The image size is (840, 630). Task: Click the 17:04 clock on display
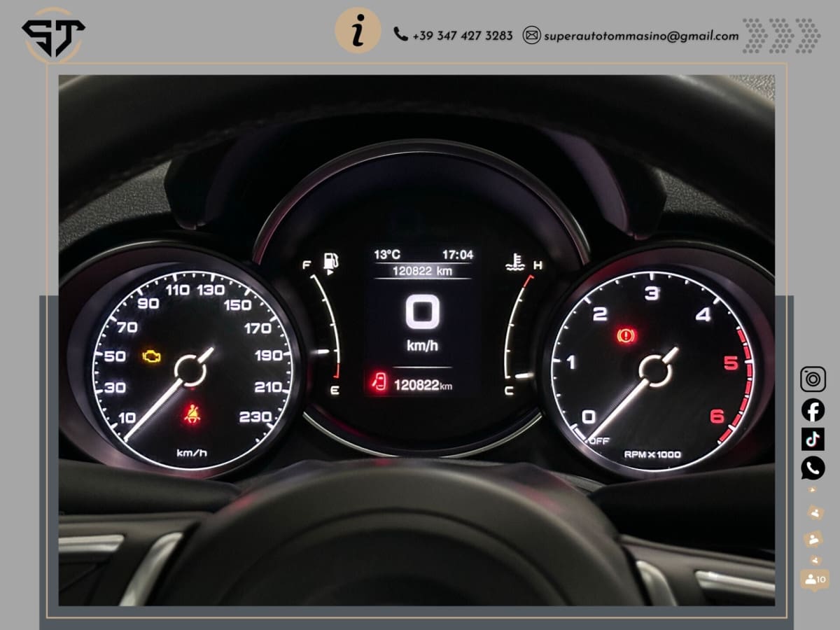457,255
